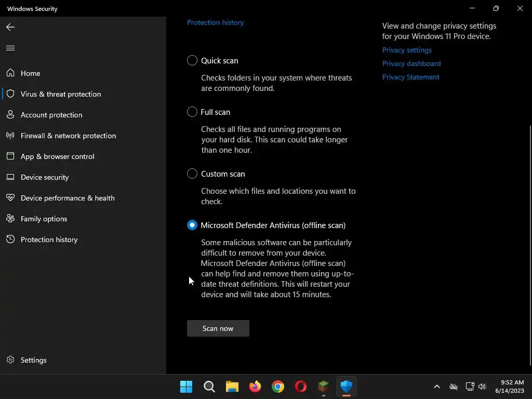Launch Firefox from the taskbar
This screenshot has height=399, width=532.
click(x=255, y=387)
